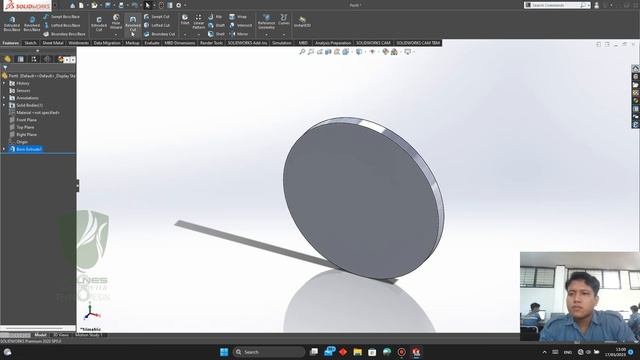Image resolution: width=640 pixels, height=360 pixels.
Task: Select the Right Plane tree item
Action: [23, 135]
